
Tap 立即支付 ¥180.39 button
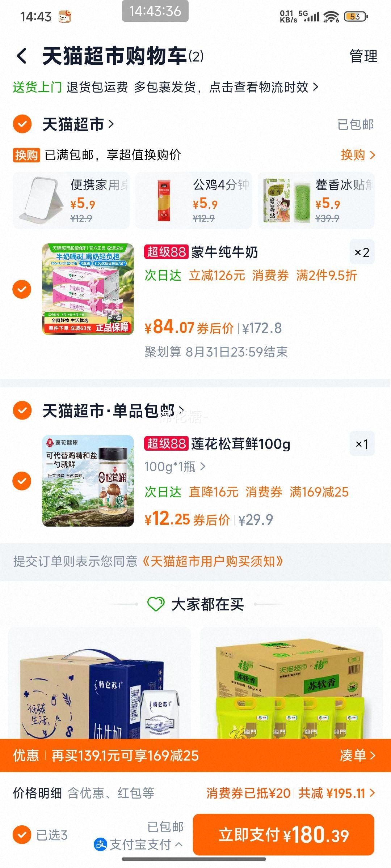[283, 835]
